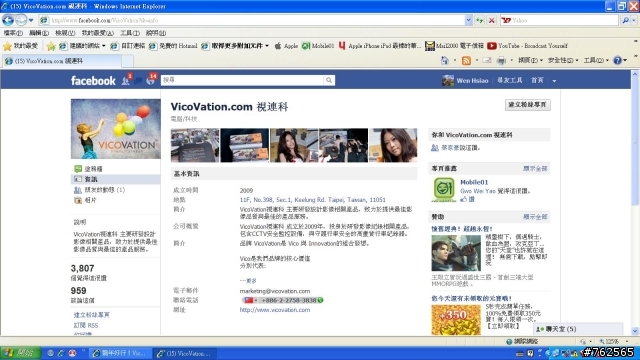Open the Apple favorites bookmark
Viewport: 640px width, 360px height.
[286, 46]
